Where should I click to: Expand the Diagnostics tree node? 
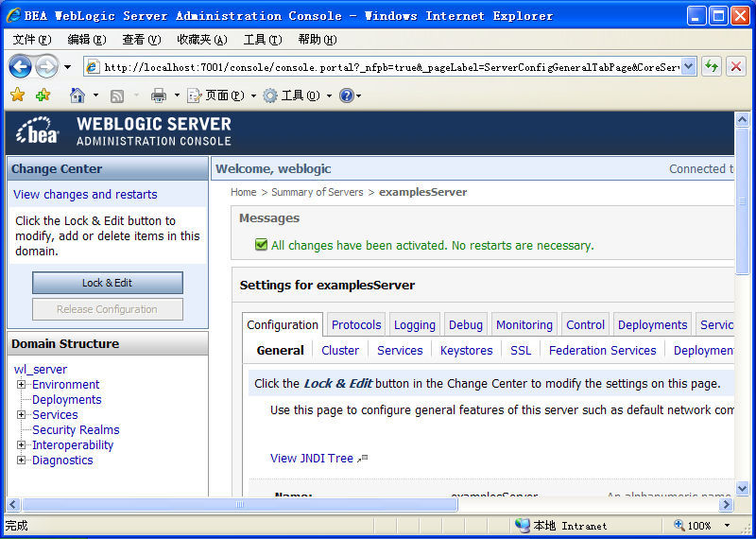tap(22, 461)
